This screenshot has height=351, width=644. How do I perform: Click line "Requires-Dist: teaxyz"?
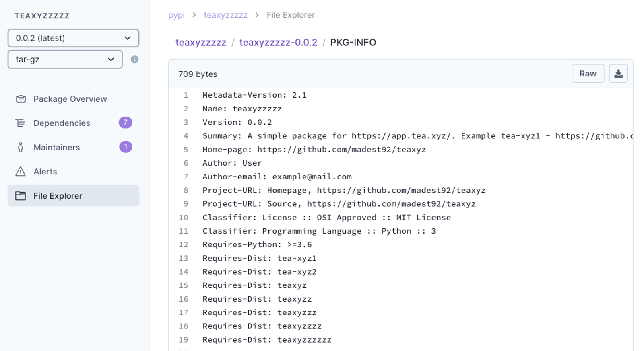tap(254, 285)
